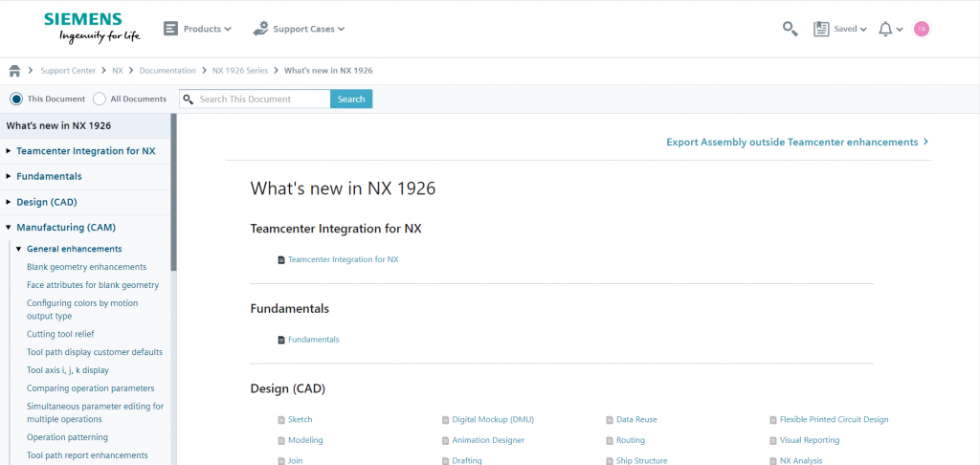Click the Search This Document field

[260, 99]
